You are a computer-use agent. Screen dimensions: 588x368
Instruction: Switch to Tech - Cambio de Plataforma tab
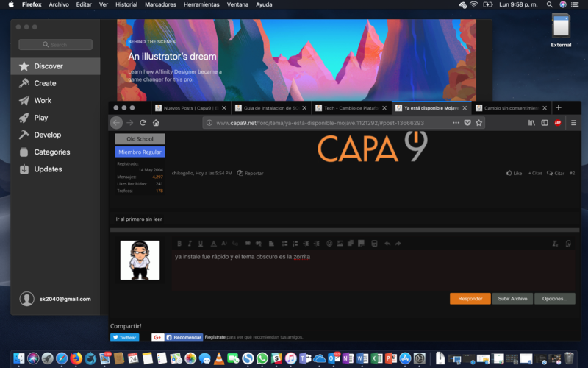point(351,108)
